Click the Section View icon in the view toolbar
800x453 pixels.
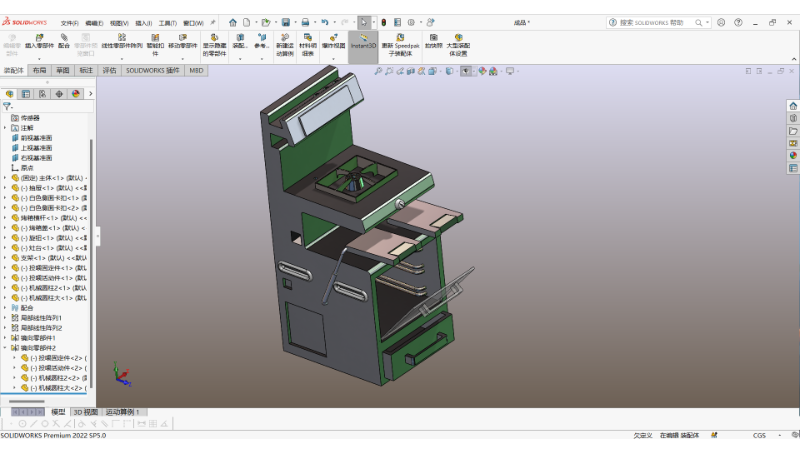pyautogui.click(x=411, y=71)
